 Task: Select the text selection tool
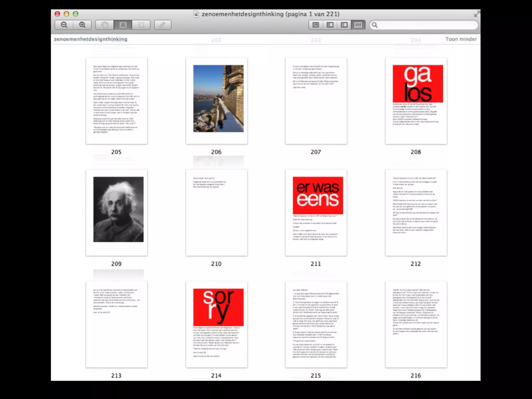123,25
